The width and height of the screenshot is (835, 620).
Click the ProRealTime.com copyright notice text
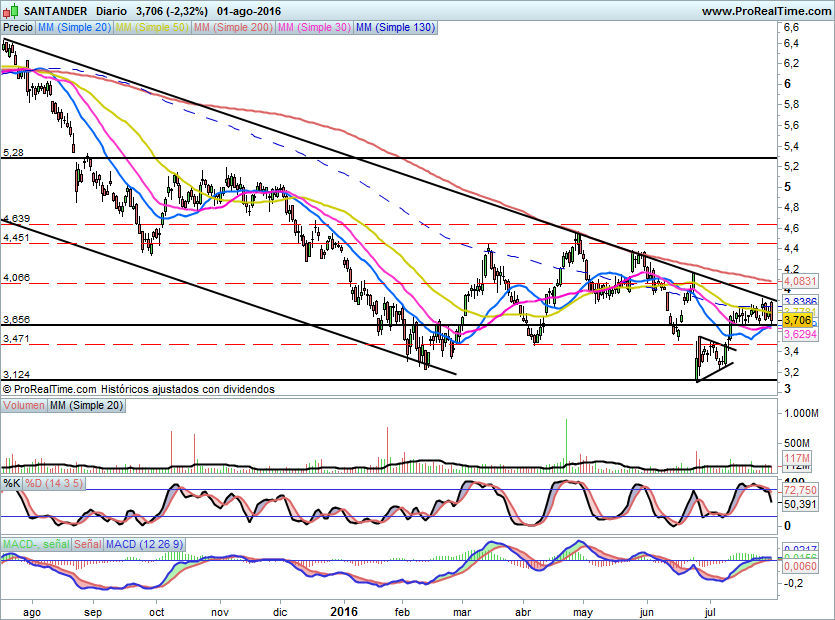click(x=138, y=389)
